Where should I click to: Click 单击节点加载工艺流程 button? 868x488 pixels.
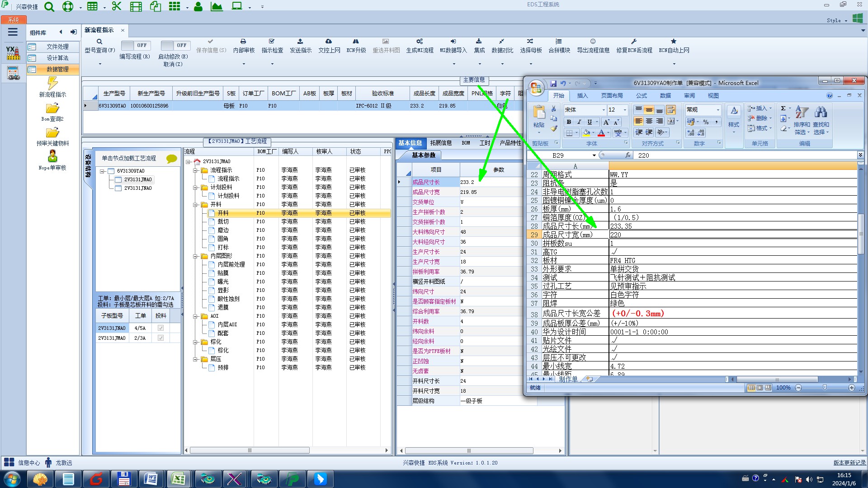point(129,158)
